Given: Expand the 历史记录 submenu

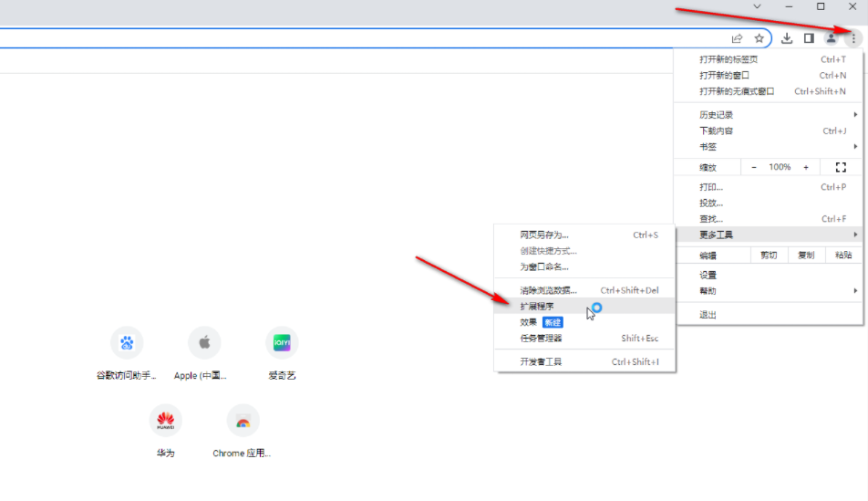Looking at the screenshot, I should click(x=769, y=115).
